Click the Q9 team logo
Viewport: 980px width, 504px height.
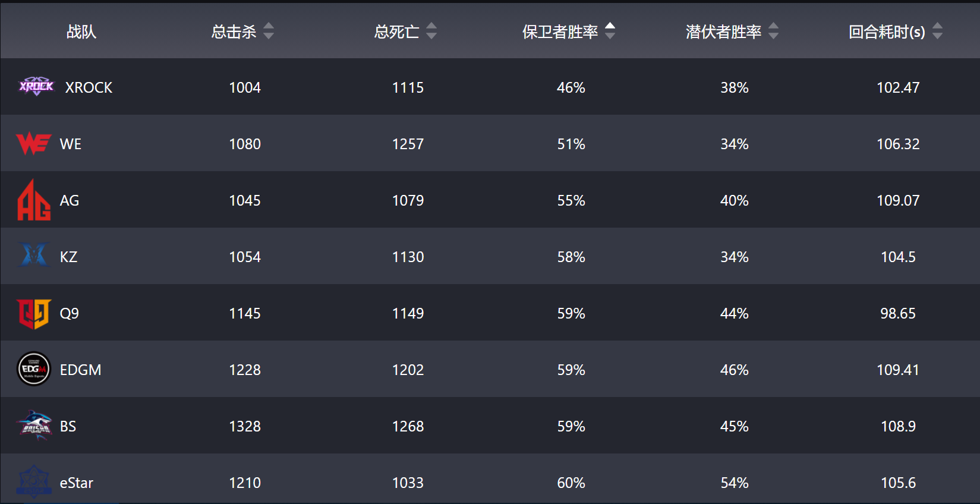34,314
